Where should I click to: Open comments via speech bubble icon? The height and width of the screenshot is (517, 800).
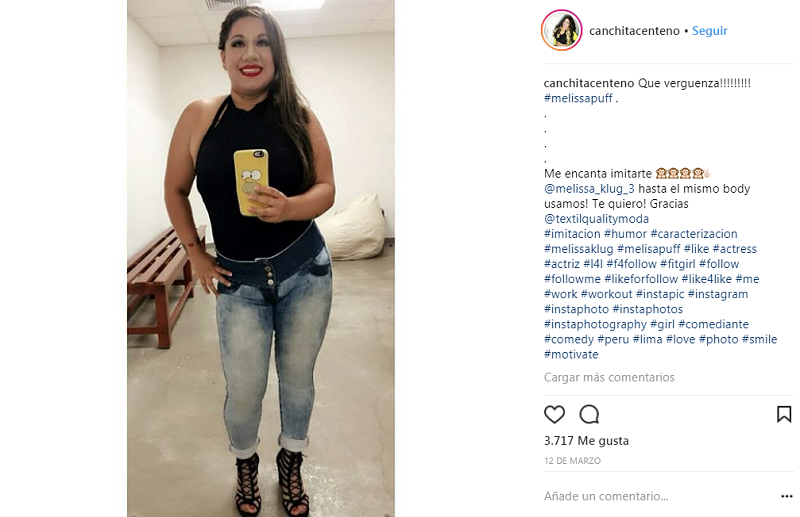tap(589, 414)
